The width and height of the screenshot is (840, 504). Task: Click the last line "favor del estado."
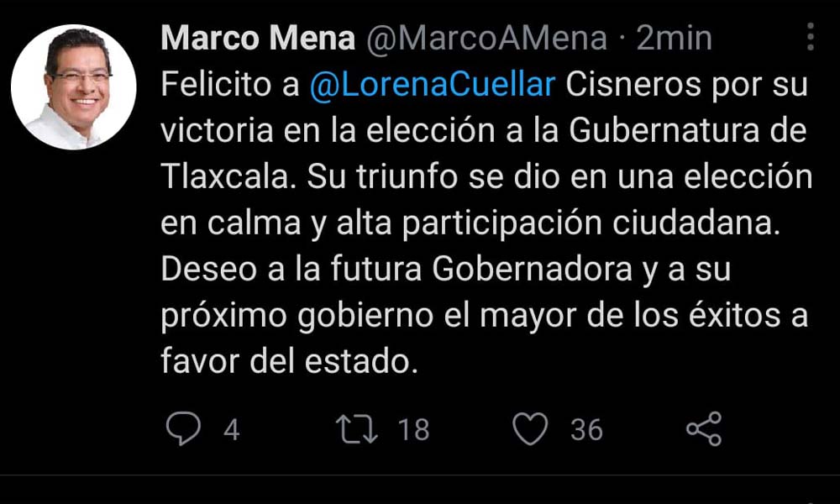point(289,361)
